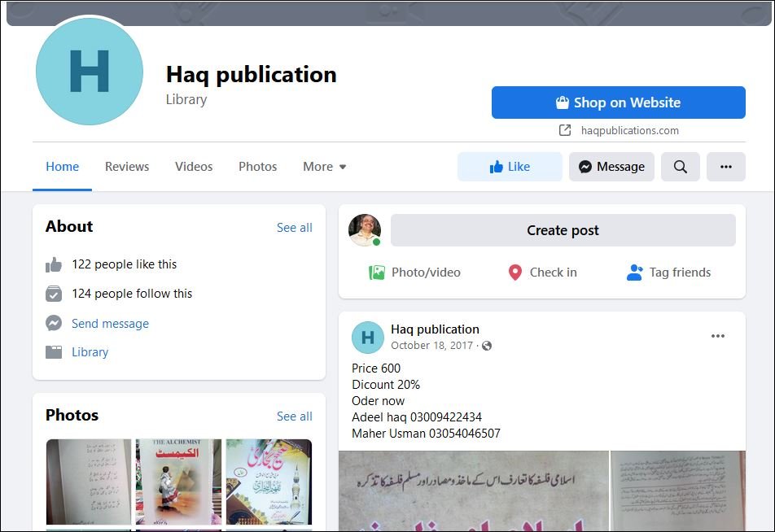
Task: Open the page options three-dot menu
Action: pyautogui.click(x=725, y=167)
